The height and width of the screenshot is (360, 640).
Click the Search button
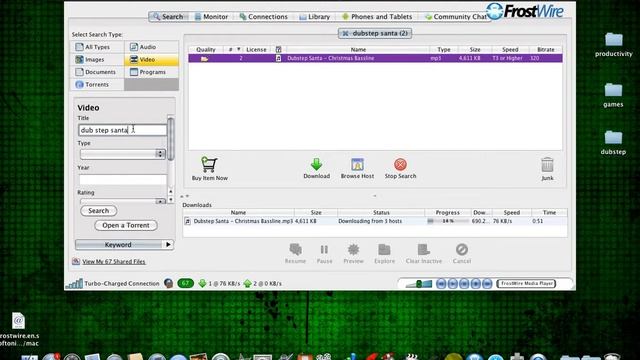[x=99, y=211]
